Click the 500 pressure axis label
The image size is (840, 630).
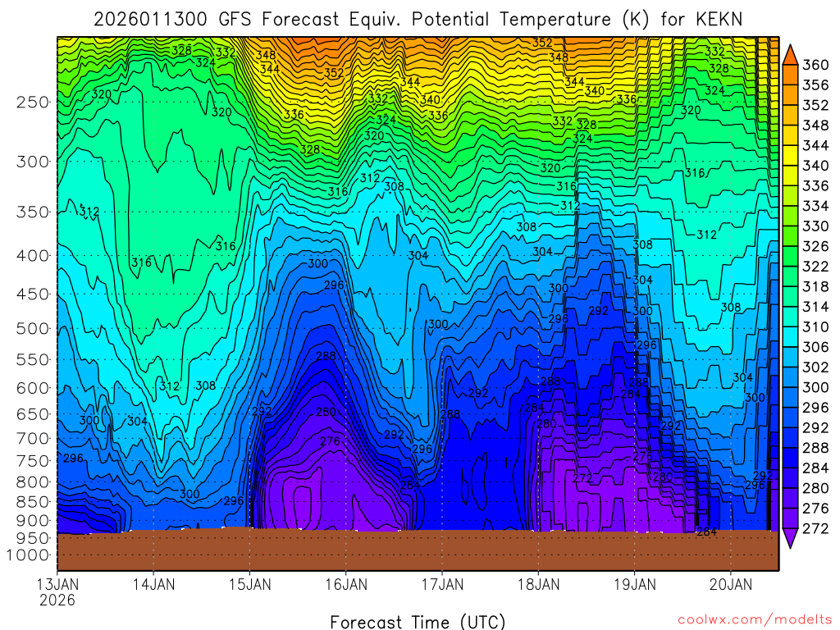(x=33, y=328)
